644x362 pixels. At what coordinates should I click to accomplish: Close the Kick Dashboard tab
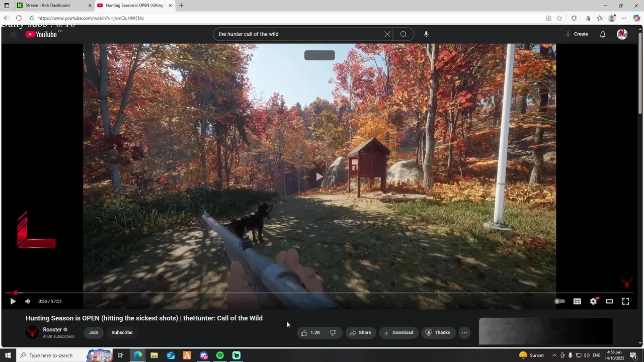(90, 6)
